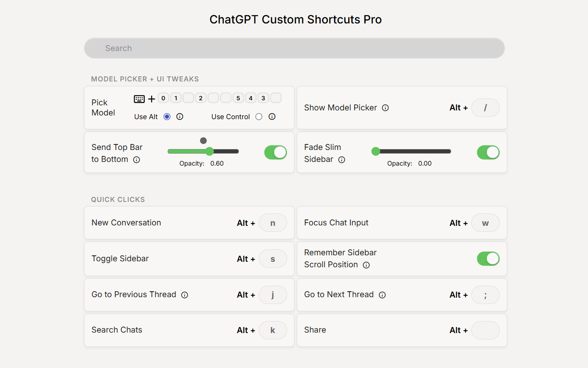This screenshot has height=368, width=588.
Task: Edit Go to Previous Thread key 'j'
Action: coord(273,295)
